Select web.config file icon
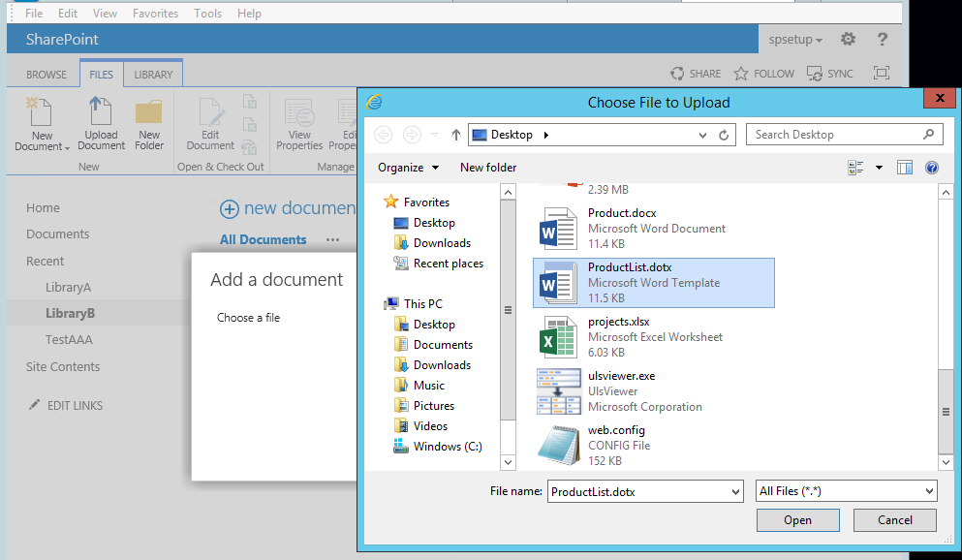The image size is (962, 560). coord(558,446)
